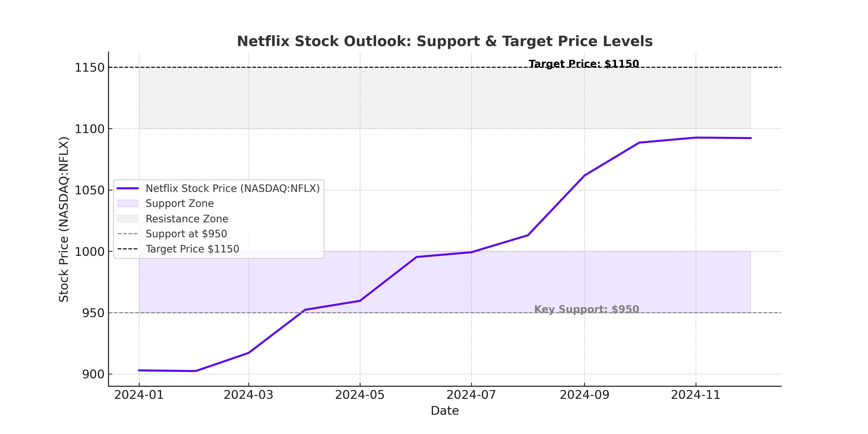Viewport: 868px width, 434px height.
Task: Click the x-axis label 2024-09
Action: [584, 395]
